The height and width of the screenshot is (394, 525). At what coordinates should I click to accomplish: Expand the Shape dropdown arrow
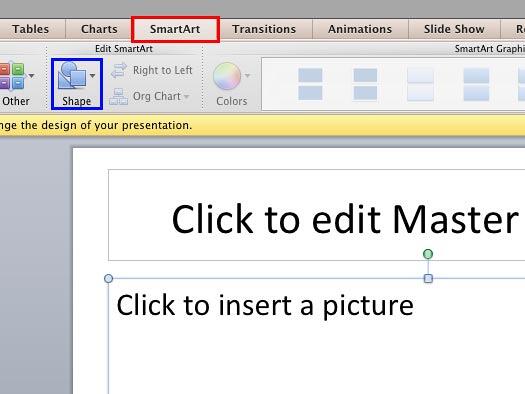[92, 76]
